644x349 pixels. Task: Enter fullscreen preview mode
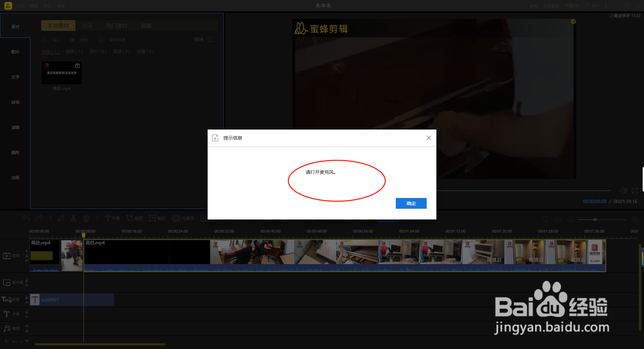tap(635, 191)
